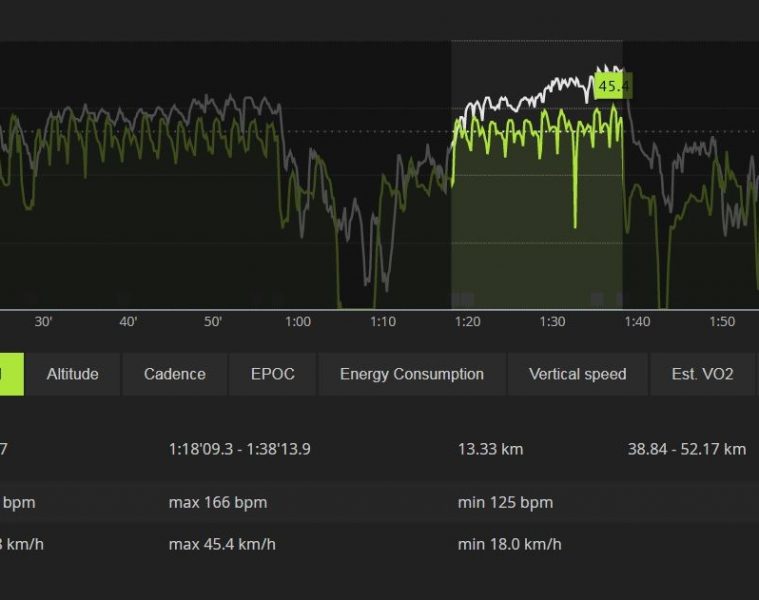The height and width of the screenshot is (600, 759).
Task: Click the 13.33 km distance value
Action: [490, 449]
